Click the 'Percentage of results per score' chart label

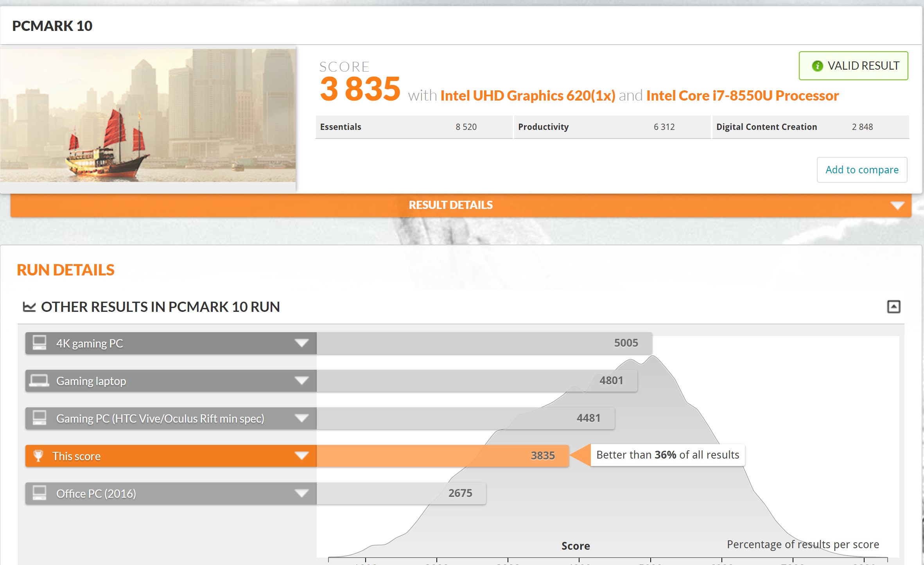pyautogui.click(x=803, y=545)
